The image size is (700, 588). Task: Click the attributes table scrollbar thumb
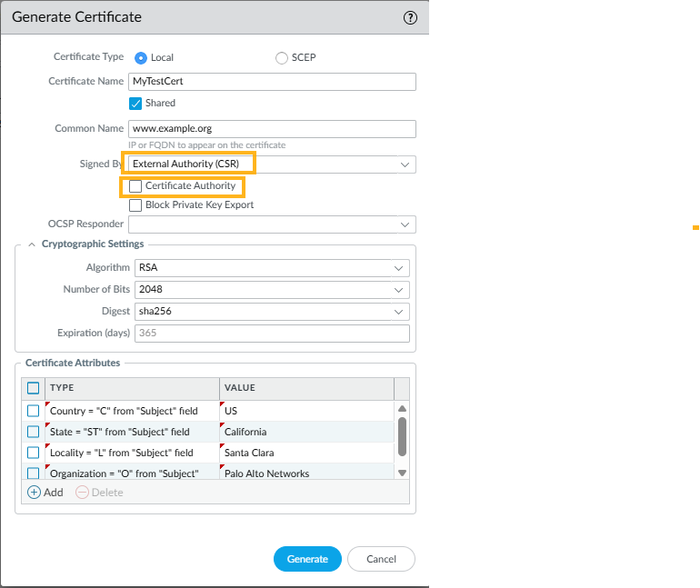click(x=402, y=436)
